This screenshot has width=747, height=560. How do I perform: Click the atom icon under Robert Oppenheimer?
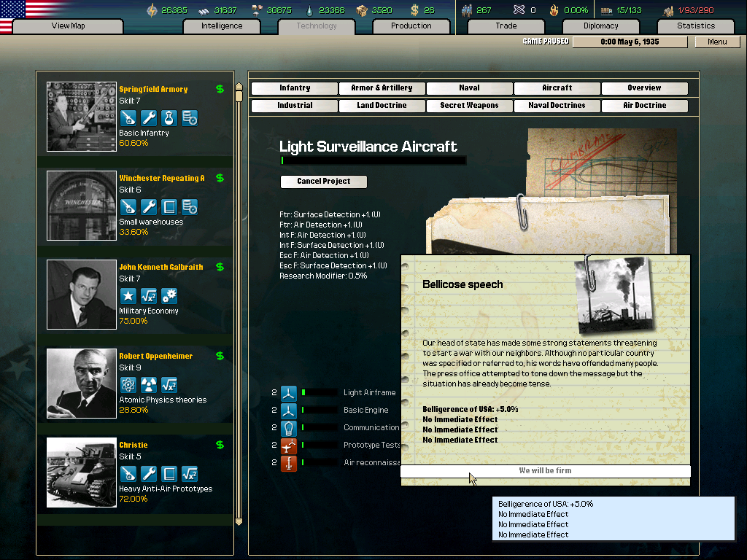[x=128, y=385]
